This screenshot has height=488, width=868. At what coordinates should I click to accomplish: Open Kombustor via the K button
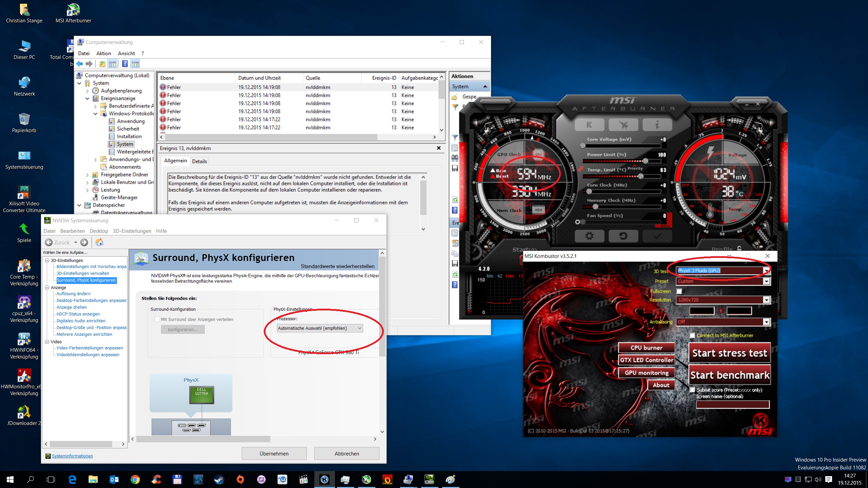click(x=589, y=125)
